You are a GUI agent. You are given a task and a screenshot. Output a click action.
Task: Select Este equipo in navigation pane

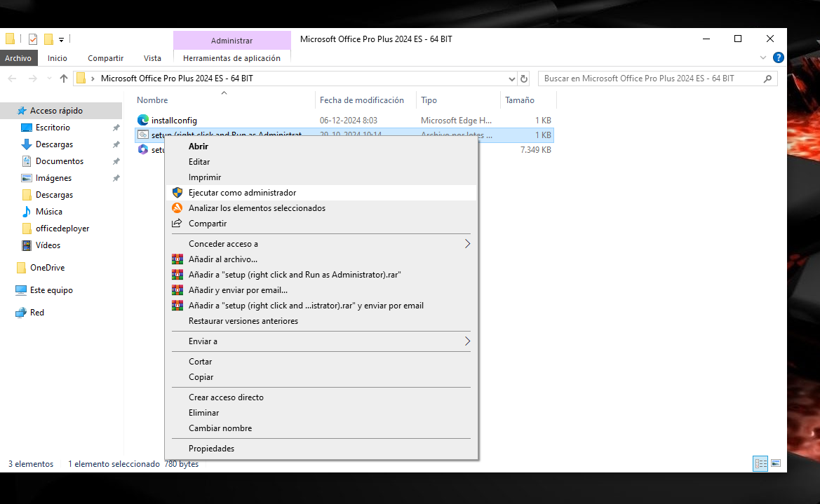[x=51, y=290]
